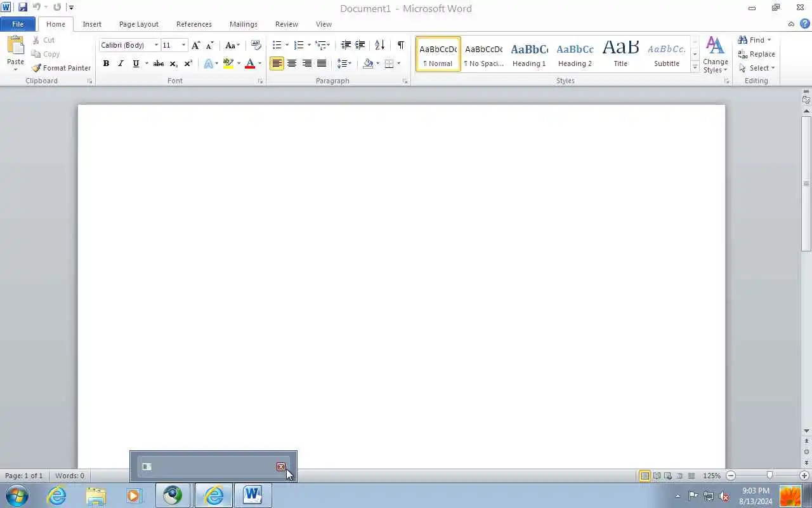Apply the Title style

(x=620, y=54)
